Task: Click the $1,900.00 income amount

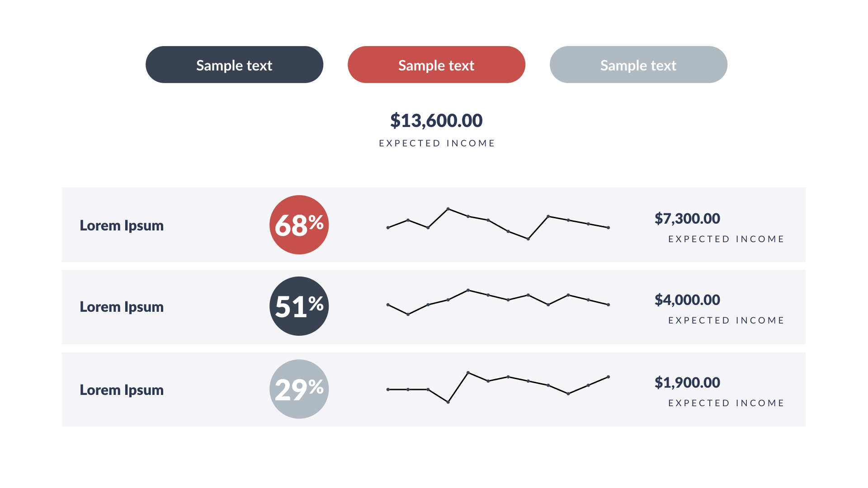Action: pos(687,383)
